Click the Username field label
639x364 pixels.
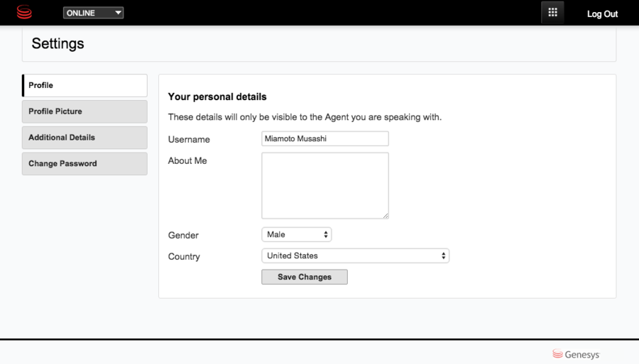tap(189, 140)
